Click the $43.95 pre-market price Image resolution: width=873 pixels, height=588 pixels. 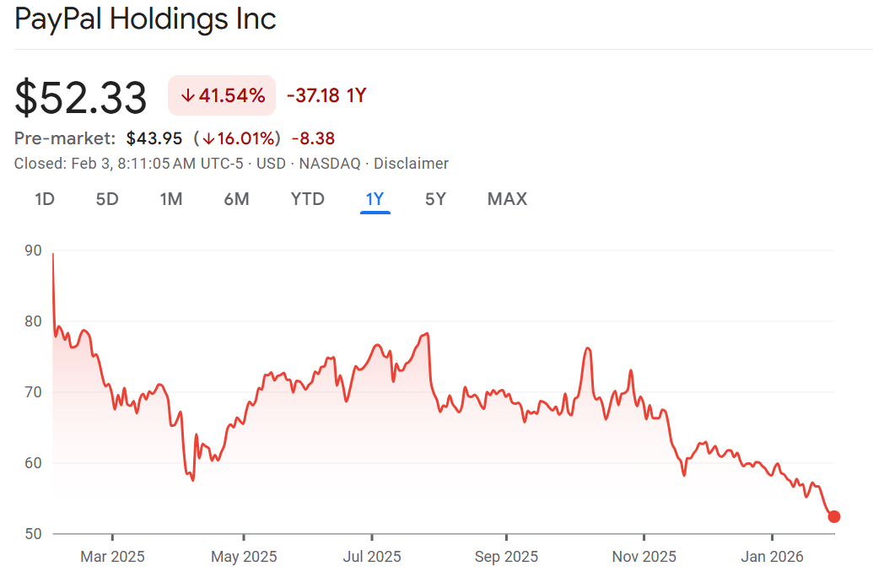click(154, 138)
